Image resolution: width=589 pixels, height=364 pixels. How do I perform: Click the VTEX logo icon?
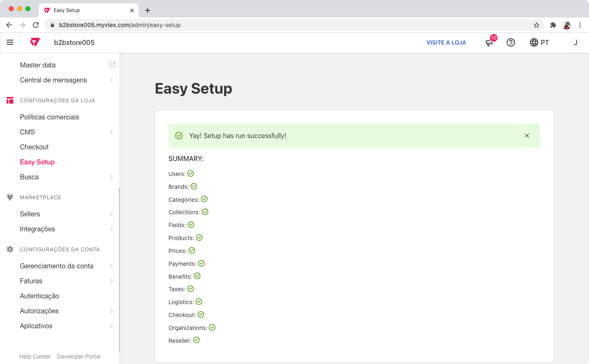(x=35, y=42)
